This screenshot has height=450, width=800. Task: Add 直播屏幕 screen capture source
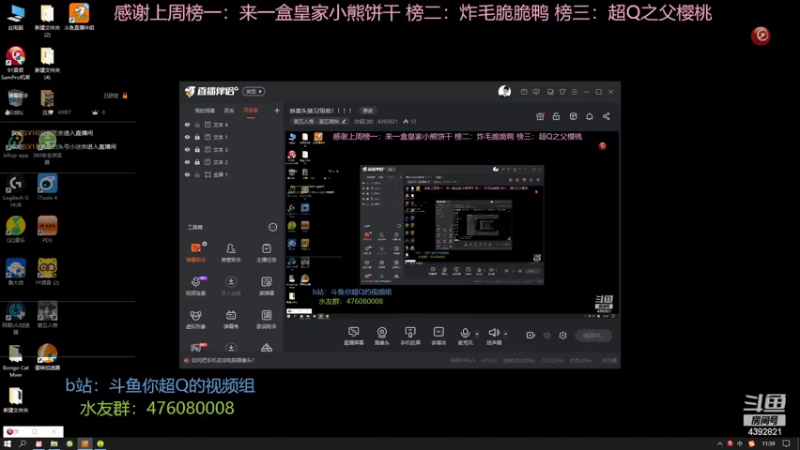pos(354,336)
